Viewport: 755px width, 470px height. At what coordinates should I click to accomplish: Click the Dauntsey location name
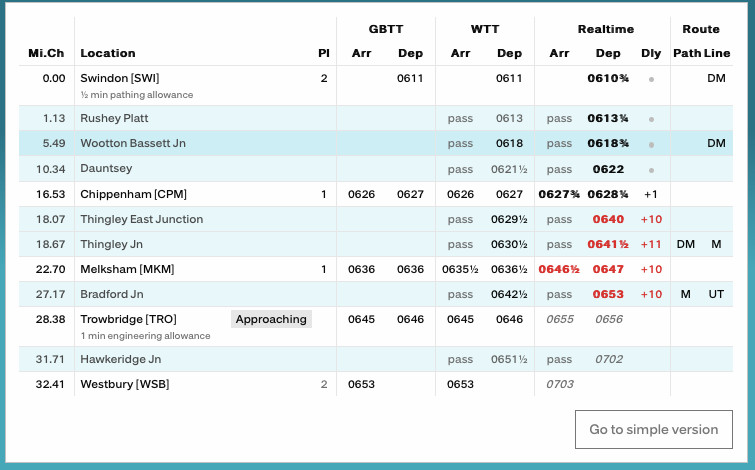(106, 169)
